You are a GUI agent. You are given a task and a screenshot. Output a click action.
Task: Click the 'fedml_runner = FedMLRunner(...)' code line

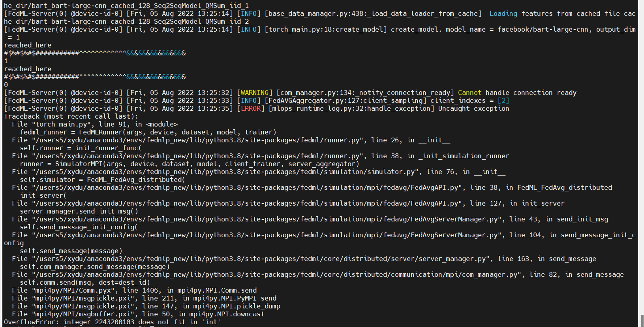point(148,132)
